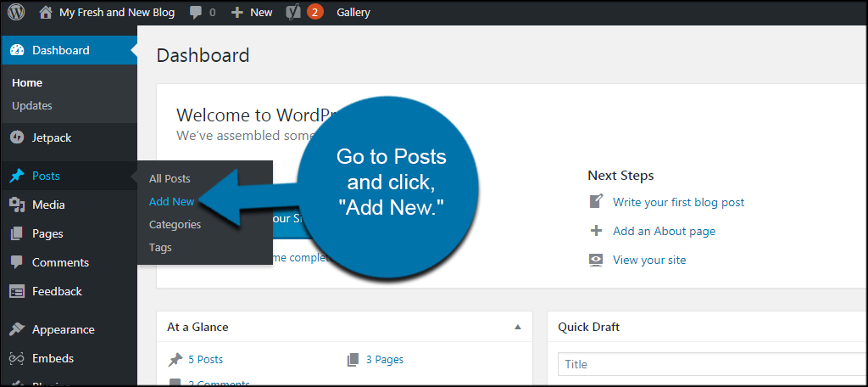The height and width of the screenshot is (387, 868).
Task: Open the Feedback menu item
Action: pyautogui.click(x=57, y=291)
